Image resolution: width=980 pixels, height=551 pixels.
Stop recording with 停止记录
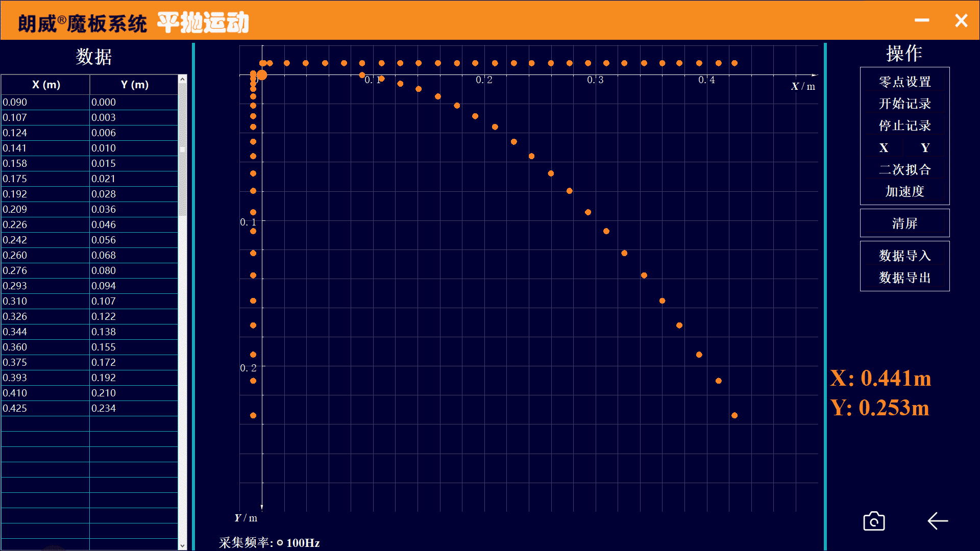904,126
